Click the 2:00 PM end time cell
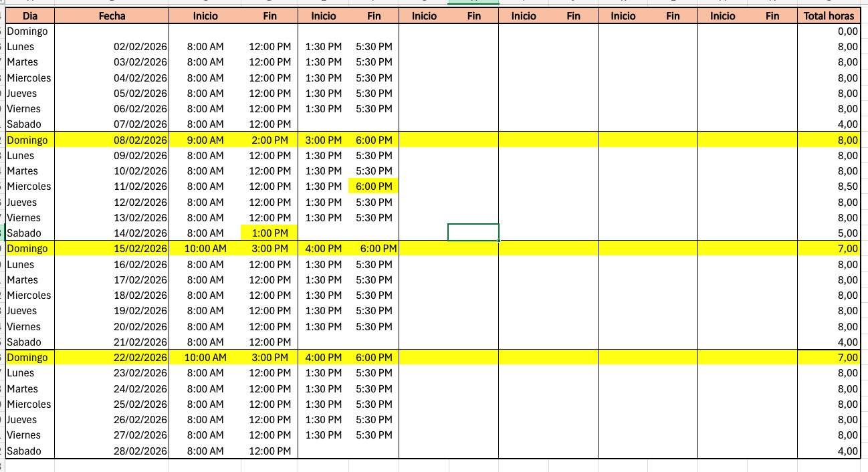This screenshot has height=472, width=868. point(269,140)
